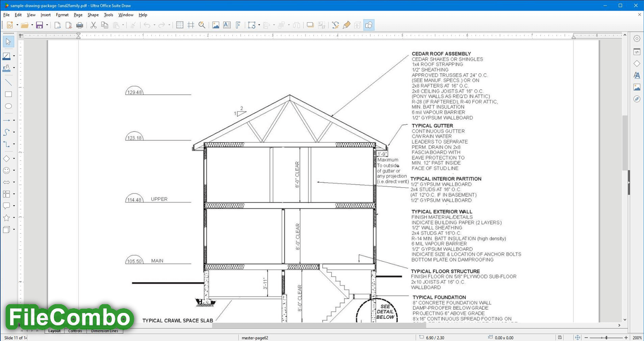This screenshot has width=644, height=341.
Task: Open the sidebar Properties panel
Action: point(637,52)
